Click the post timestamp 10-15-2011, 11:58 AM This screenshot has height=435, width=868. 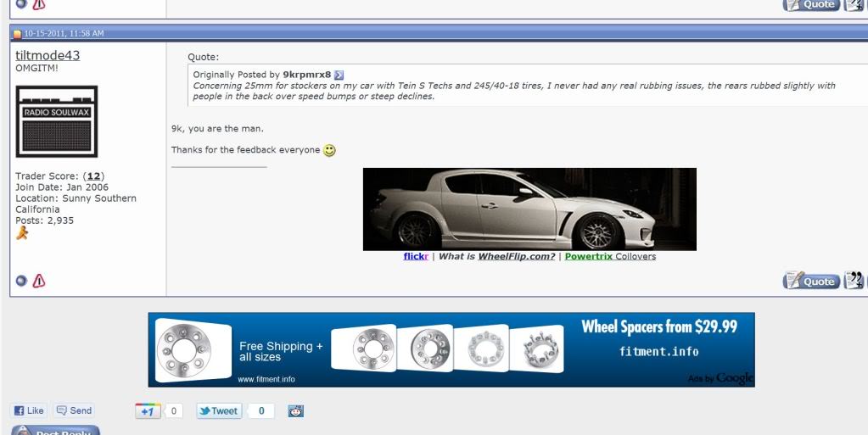pyautogui.click(x=64, y=34)
